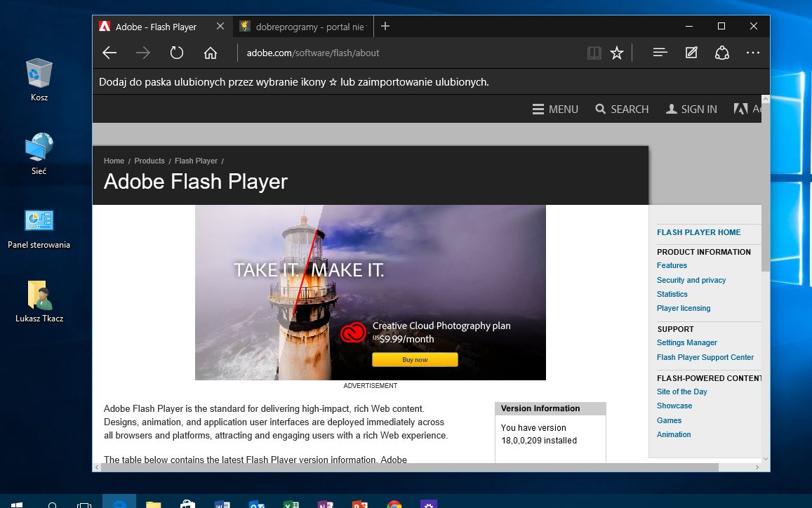This screenshot has width=812, height=508.
Task: Go back using the browser back arrow
Action: click(x=109, y=53)
